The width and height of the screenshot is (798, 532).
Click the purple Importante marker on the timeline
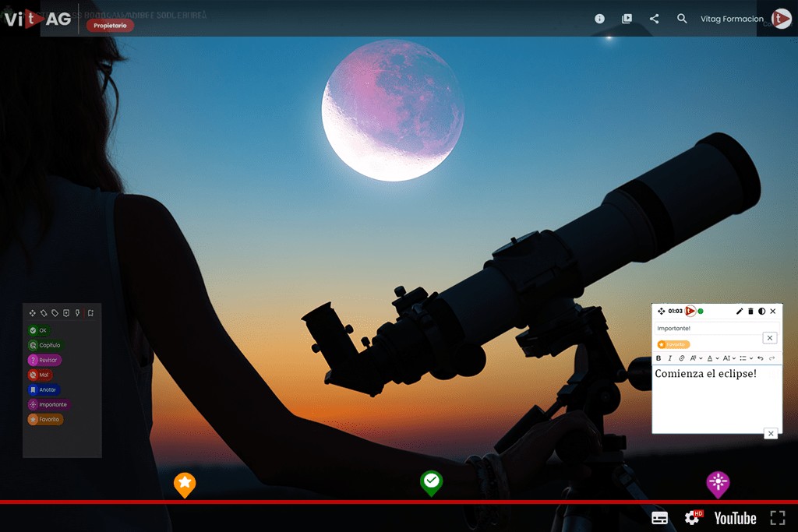[718, 484]
